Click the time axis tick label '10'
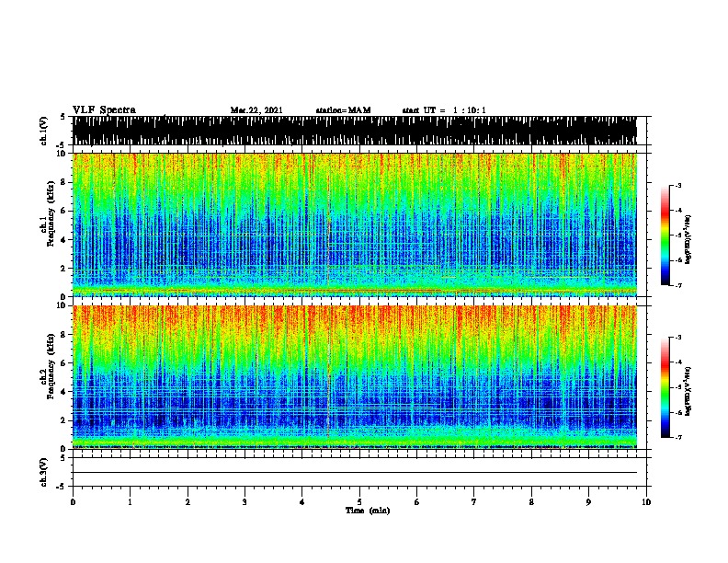 (x=646, y=502)
